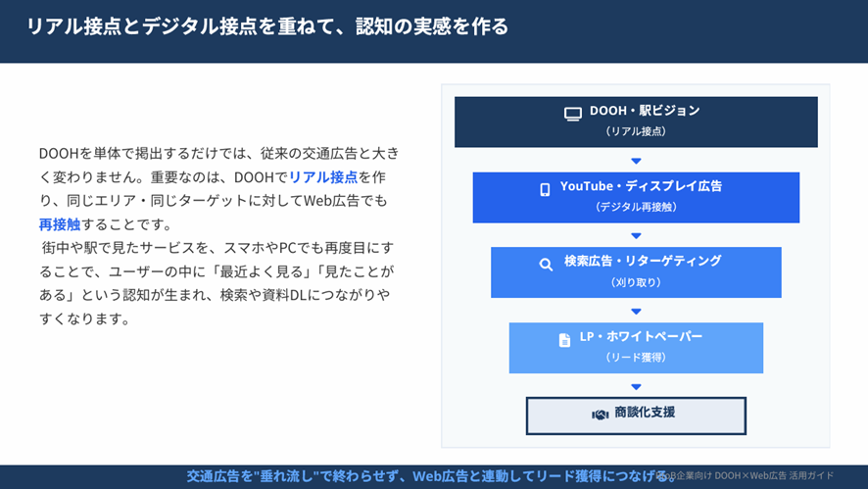Click the outlined 商談化支援 box

(x=636, y=416)
